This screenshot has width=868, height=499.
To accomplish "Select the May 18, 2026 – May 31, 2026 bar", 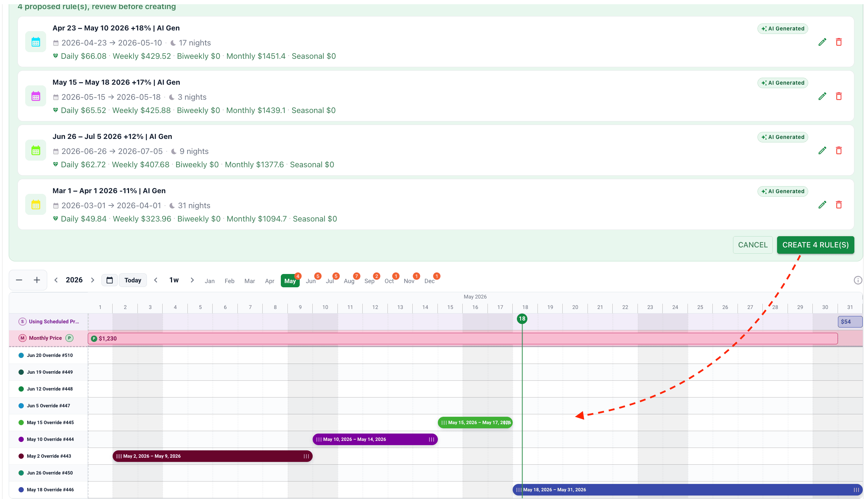I will tap(688, 490).
